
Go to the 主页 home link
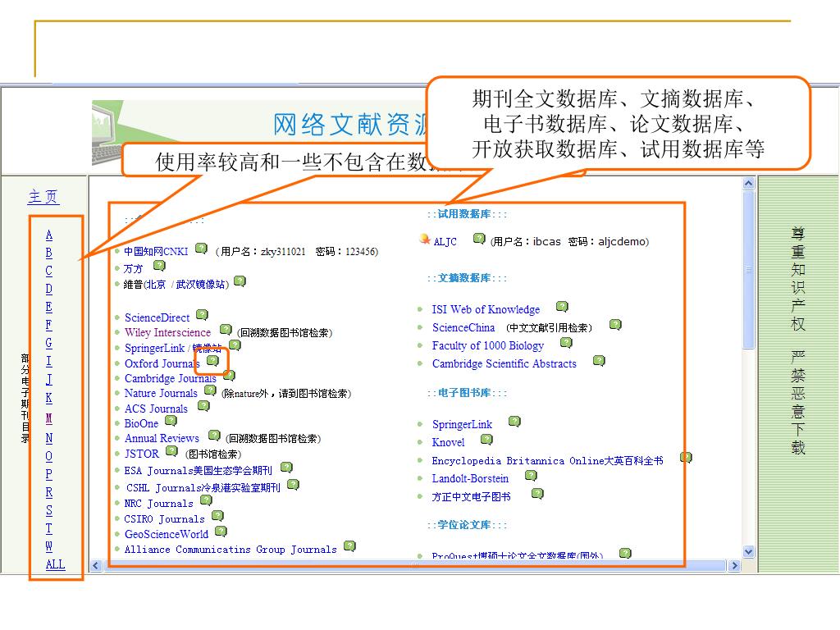[43, 197]
